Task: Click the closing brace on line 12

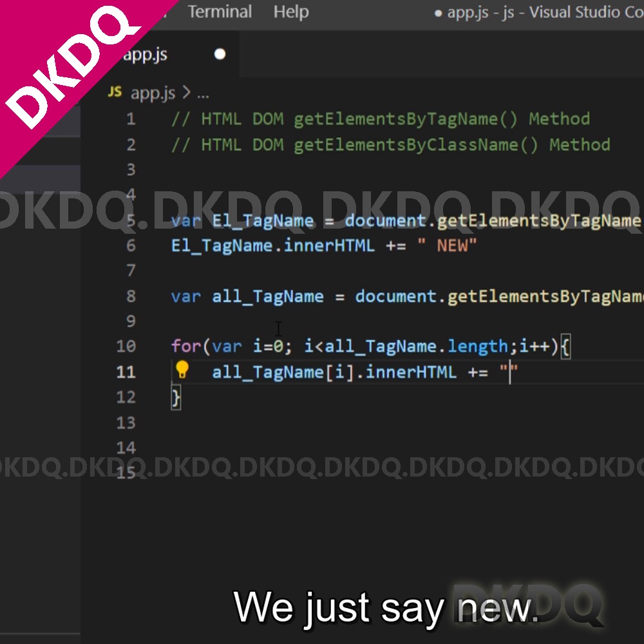Action: pyautogui.click(x=176, y=398)
